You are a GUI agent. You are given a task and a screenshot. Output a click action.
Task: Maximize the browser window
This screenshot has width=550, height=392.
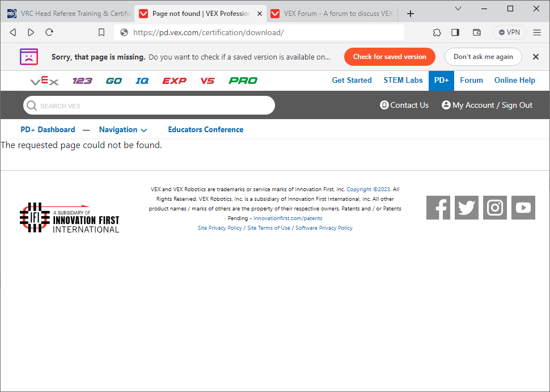tap(510, 9)
